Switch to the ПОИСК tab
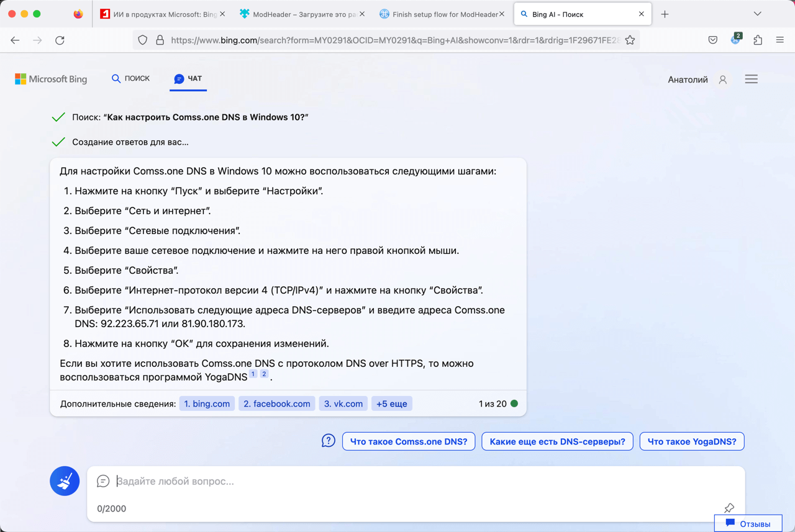 (130, 79)
